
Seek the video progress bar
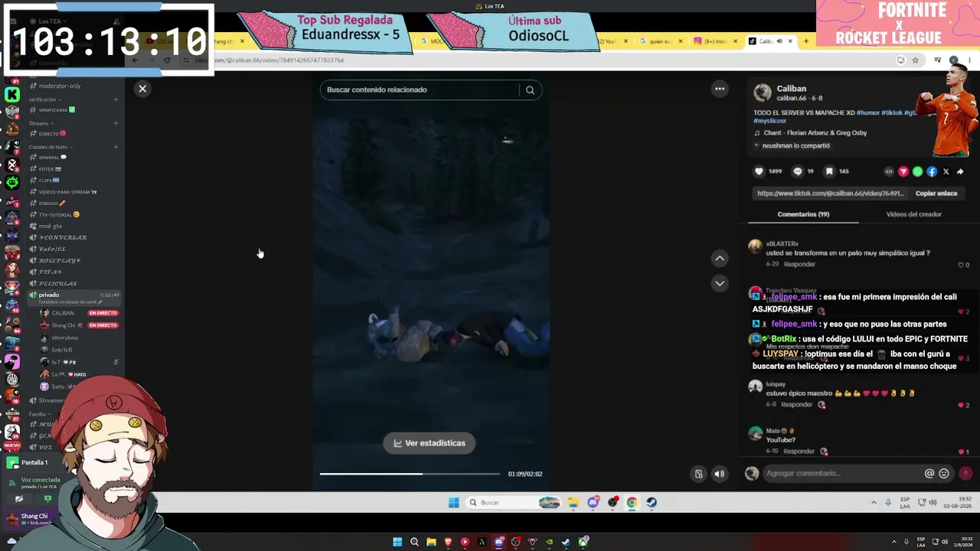coord(410,474)
